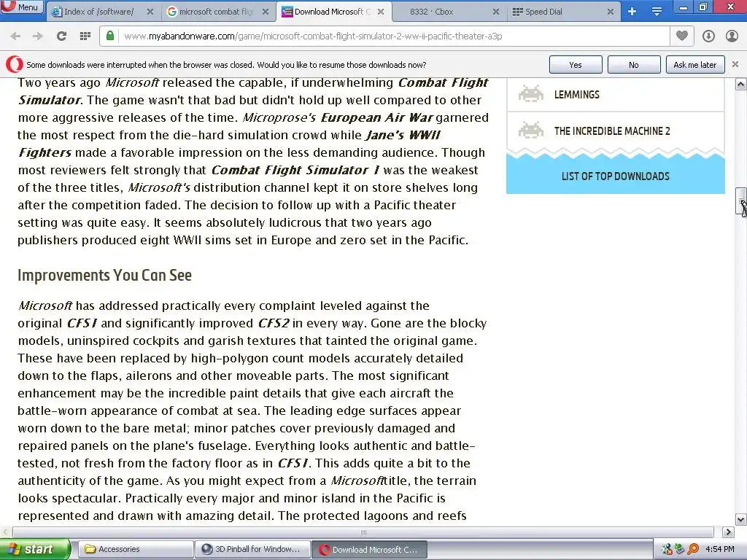This screenshot has width=747, height=560.
Task: Click the horizontal scrollbar thumb
Action: (363, 532)
